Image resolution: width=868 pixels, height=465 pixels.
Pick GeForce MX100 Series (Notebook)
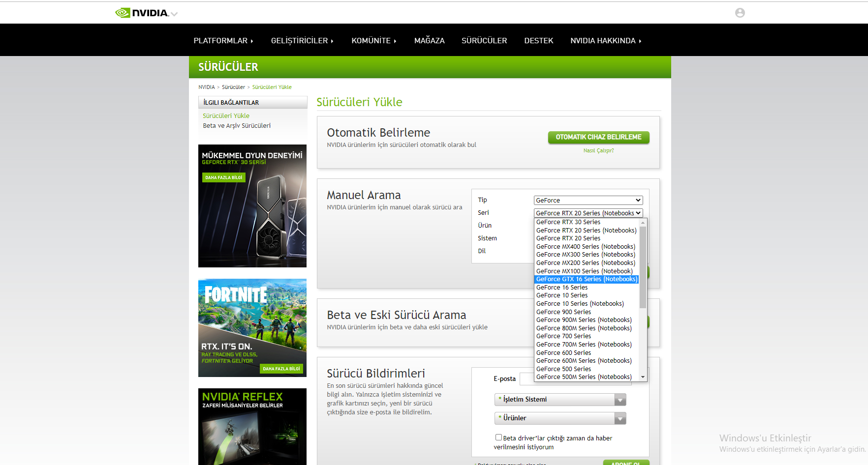pos(587,271)
